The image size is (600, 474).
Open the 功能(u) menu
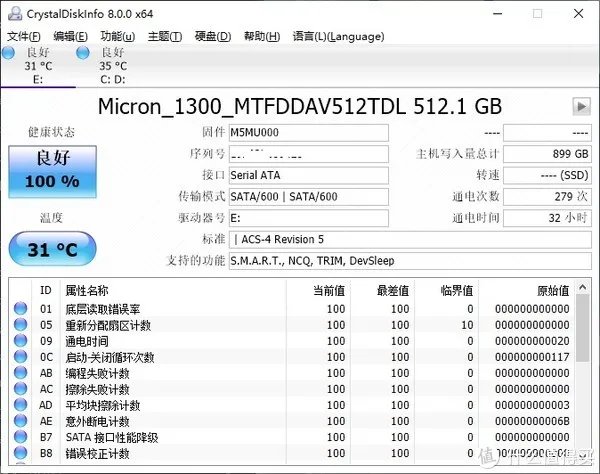point(117,37)
